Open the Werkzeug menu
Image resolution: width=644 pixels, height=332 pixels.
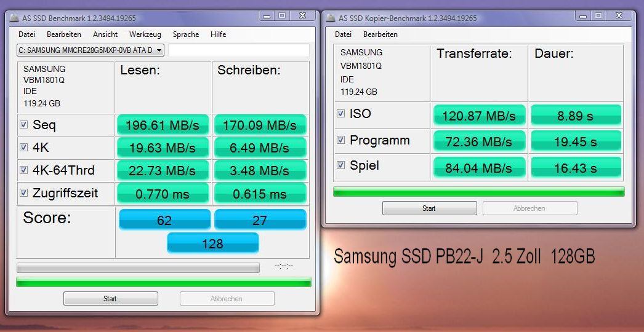[145, 34]
